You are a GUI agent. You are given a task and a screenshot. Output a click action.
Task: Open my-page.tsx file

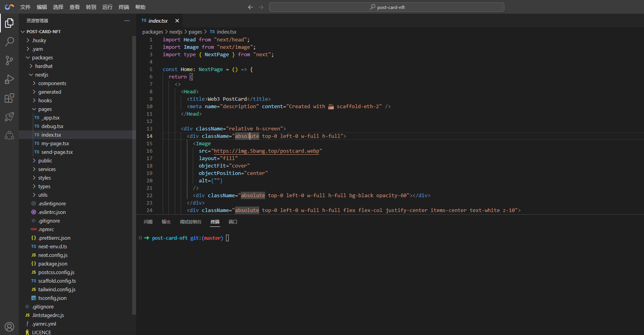[x=77, y=143]
